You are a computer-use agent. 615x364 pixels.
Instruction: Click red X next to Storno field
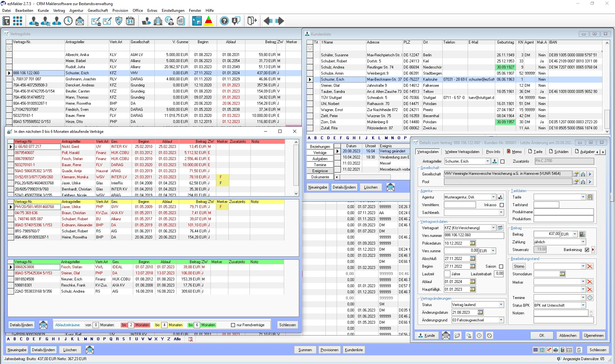[x=590, y=266]
